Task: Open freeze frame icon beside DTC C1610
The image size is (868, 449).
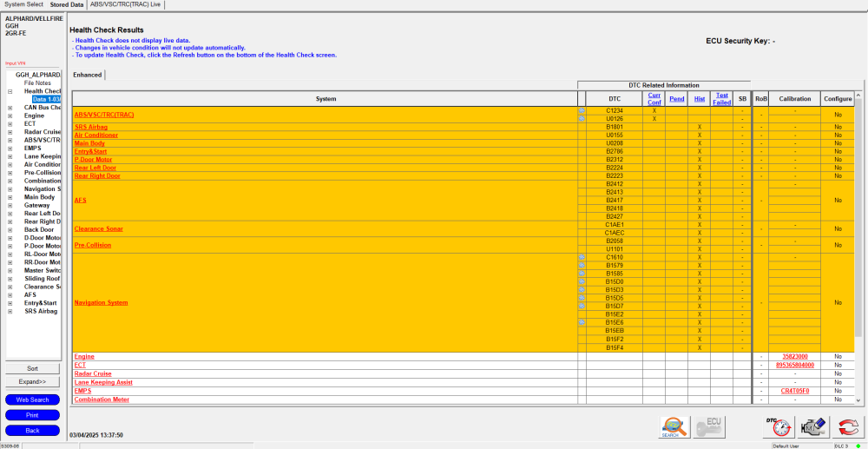Action: [582, 257]
